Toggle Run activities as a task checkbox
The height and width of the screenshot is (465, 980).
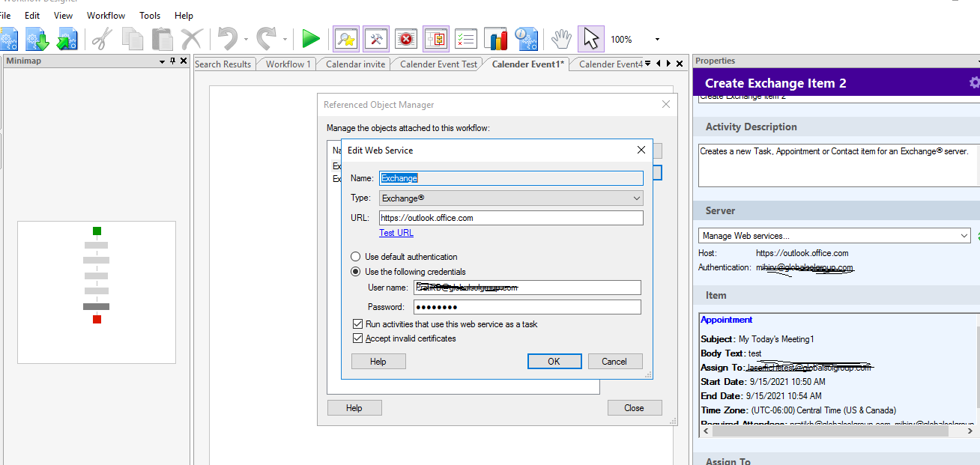tap(358, 324)
